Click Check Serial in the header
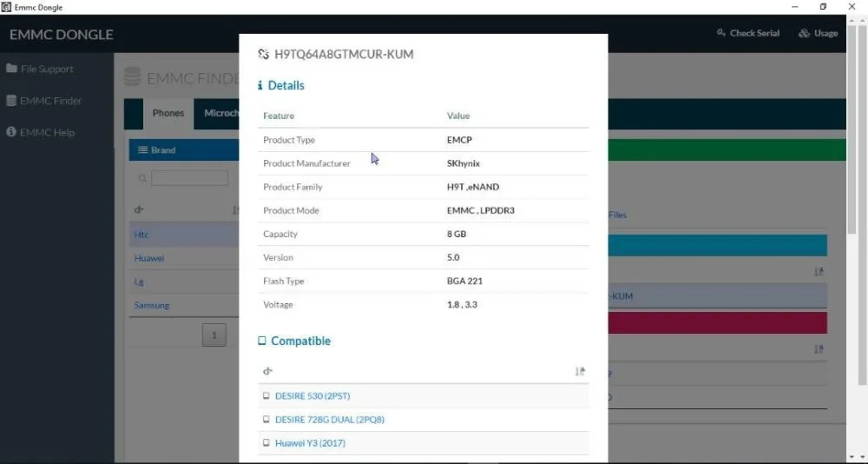 748,33
